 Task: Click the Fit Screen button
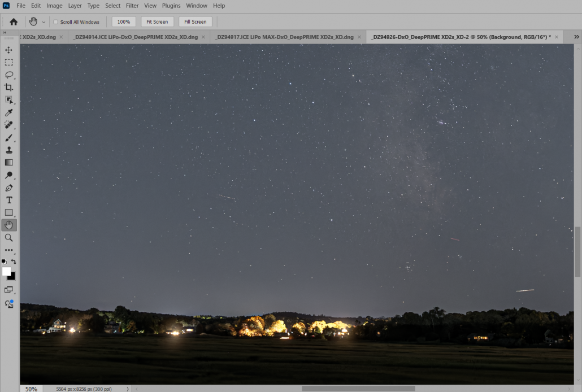click(x=157, y=22)
